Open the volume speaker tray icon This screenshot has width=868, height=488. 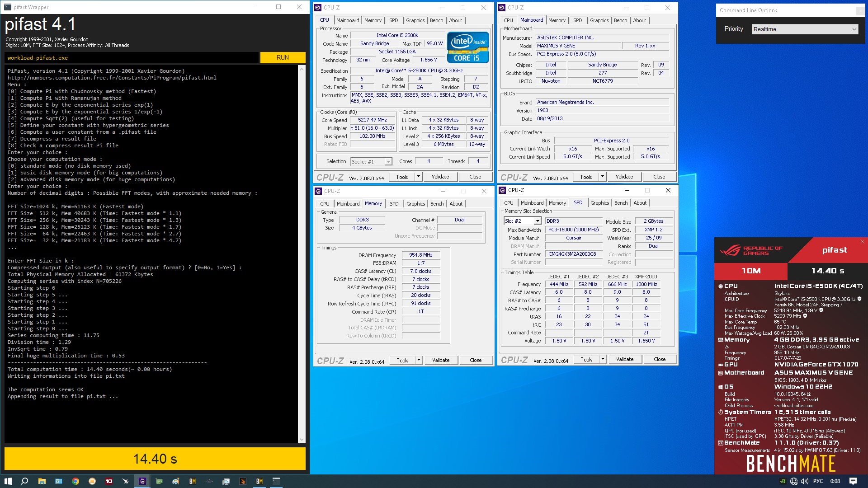click(x=805, y=481)
